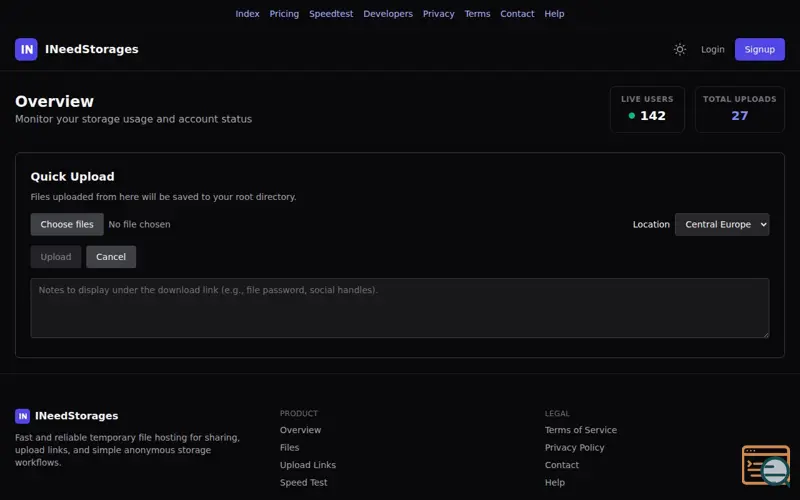800x500 pixels.
Task: Open Files link in footer
Action: click(289, 447)
